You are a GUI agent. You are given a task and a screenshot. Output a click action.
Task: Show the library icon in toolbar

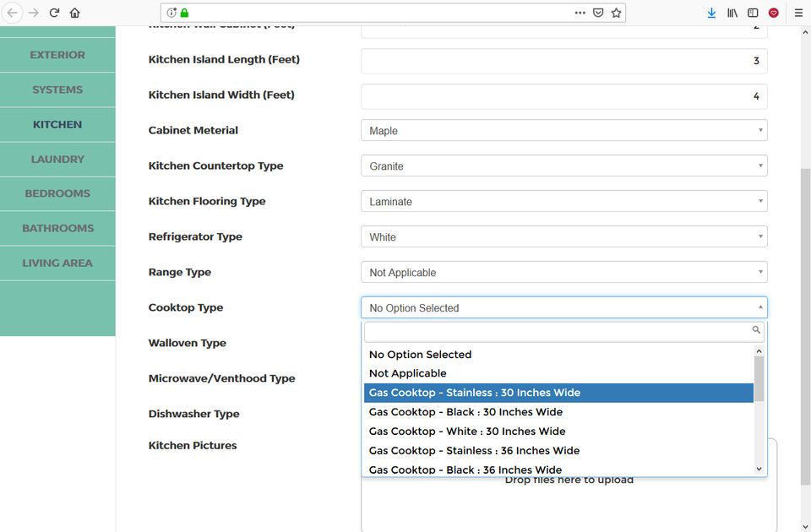[732, 13]
